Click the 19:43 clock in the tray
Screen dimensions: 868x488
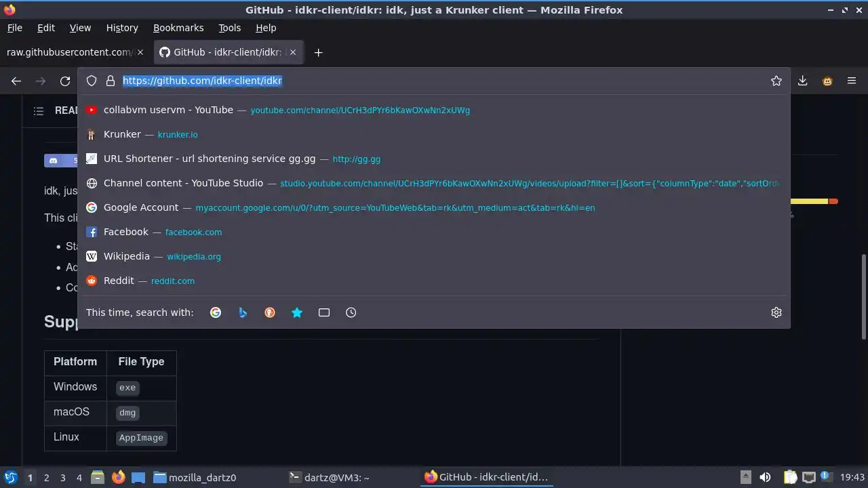pyautogui.click(x=852, y=477)
